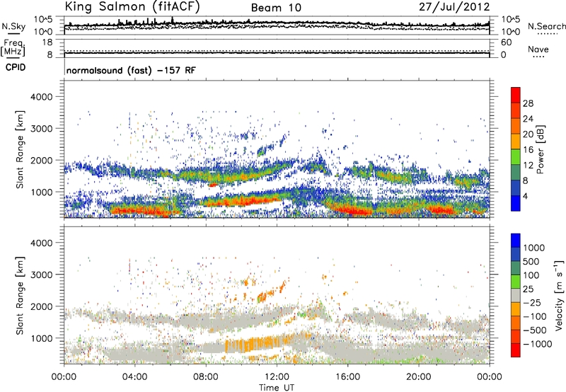Click the red power spot near 08:00
Viewport: 566px width, 392px height.
click(x=213, y=185)
